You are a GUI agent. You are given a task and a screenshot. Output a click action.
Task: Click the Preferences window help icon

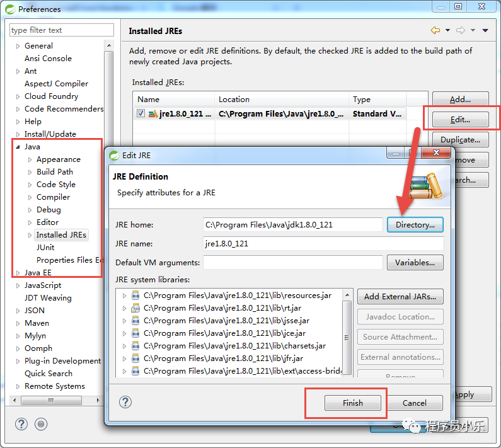tap(21, 424)
